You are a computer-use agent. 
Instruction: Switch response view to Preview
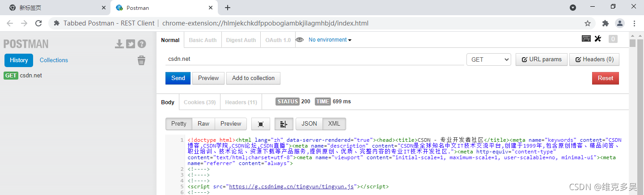click(x=231, y=124)
